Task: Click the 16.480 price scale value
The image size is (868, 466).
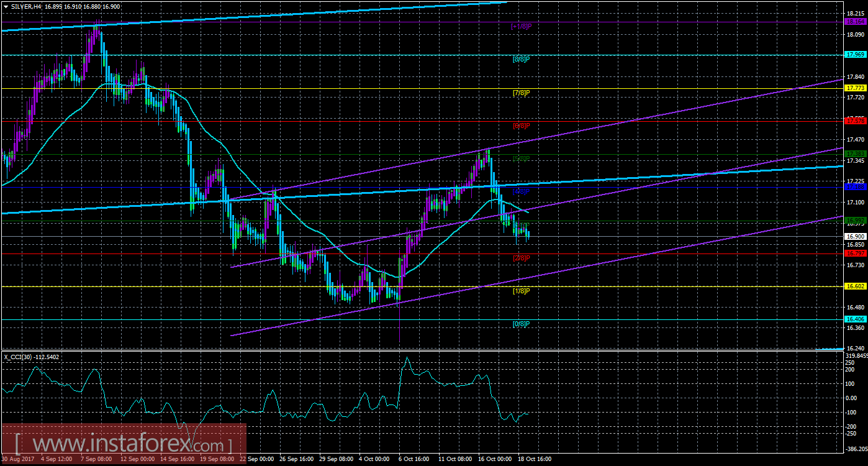Action: 856,307
